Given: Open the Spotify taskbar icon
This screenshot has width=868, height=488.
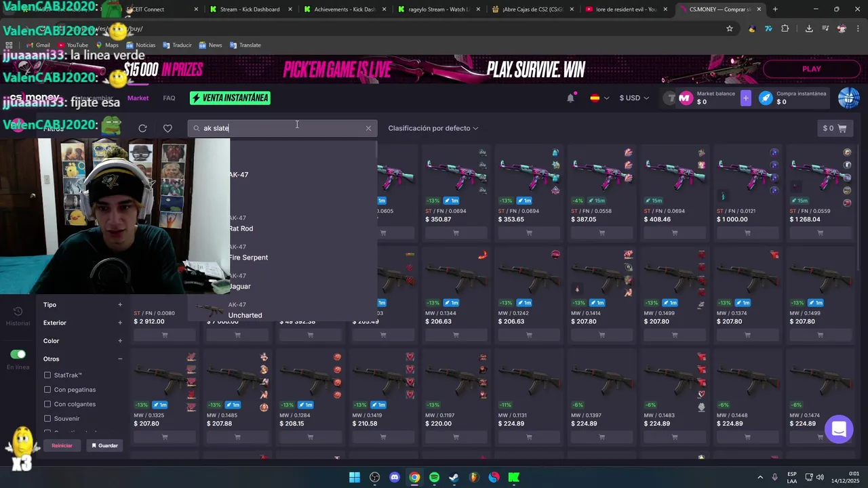Looking at the screenshot, I should point(434,477).
